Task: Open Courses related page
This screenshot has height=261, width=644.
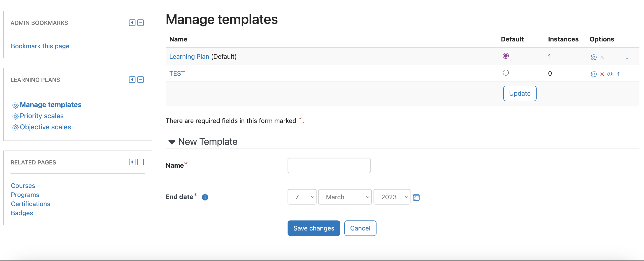Action: click(x=23, y=186)
